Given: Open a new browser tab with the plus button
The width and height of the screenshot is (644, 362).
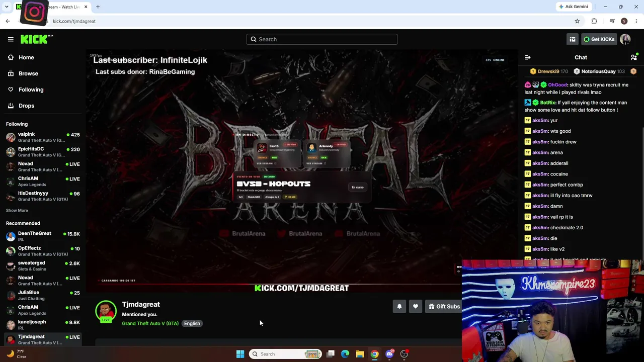Looking at the screenshot, I should pyautogui.click(x=98, y=7).
